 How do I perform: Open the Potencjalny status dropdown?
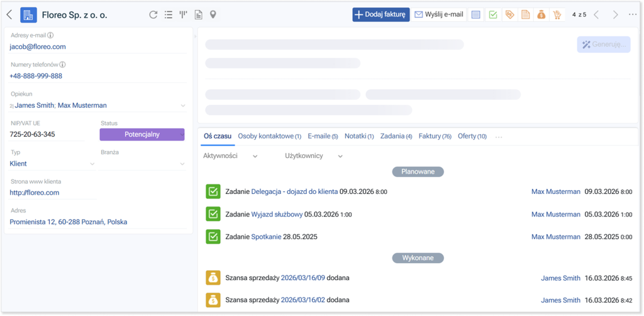pos(142,134)
